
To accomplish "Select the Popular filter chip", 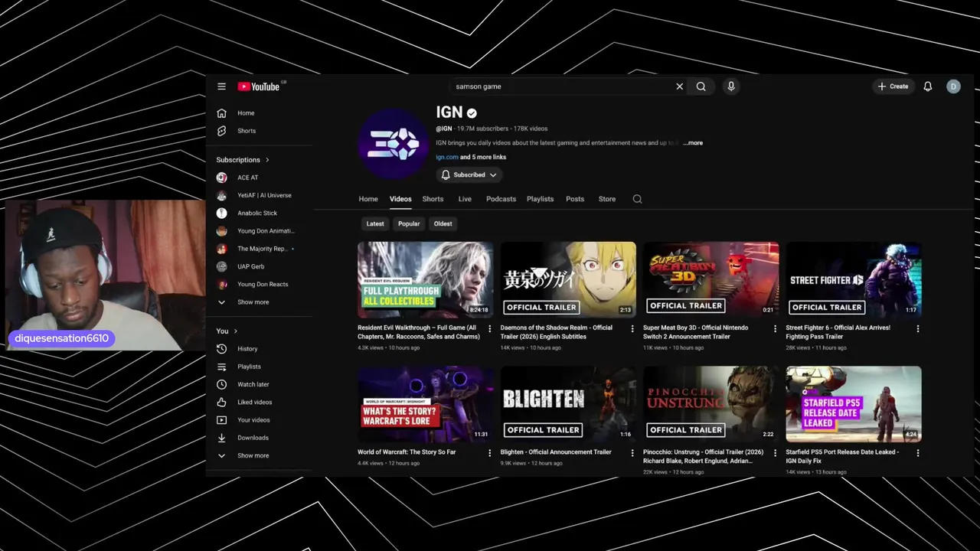I will (x=409, y=223).
